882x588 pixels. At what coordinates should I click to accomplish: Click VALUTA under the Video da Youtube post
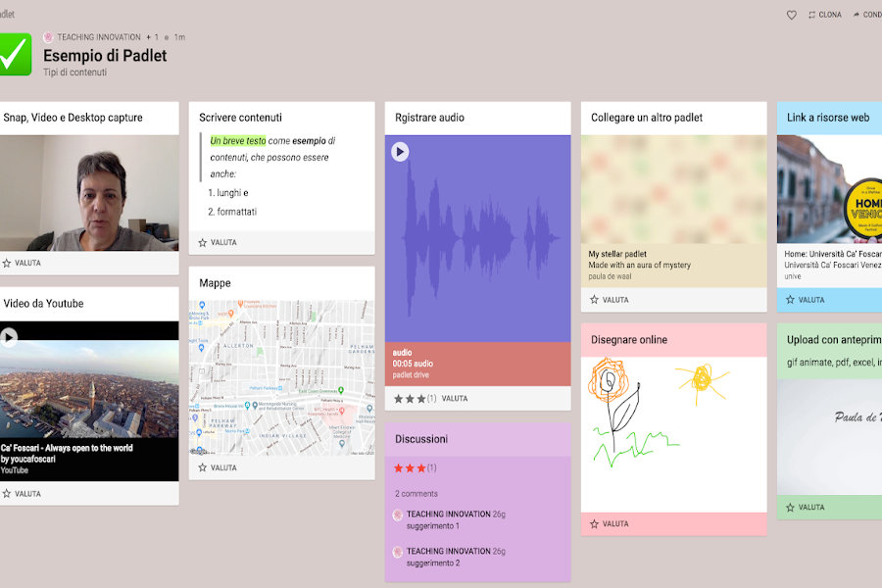[x=27, y=494]
